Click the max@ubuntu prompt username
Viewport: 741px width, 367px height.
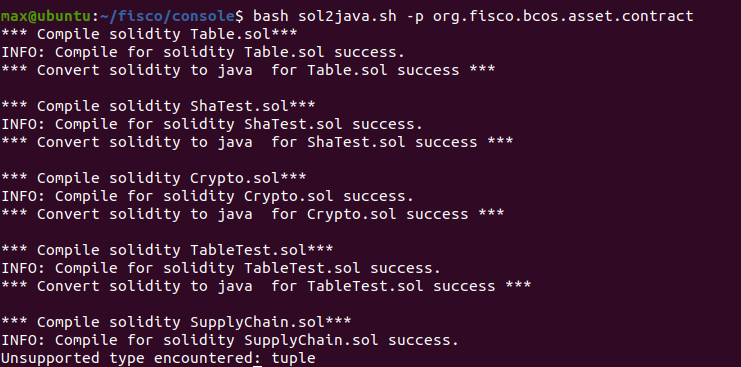pyautogui.click(x=46, y=16)
